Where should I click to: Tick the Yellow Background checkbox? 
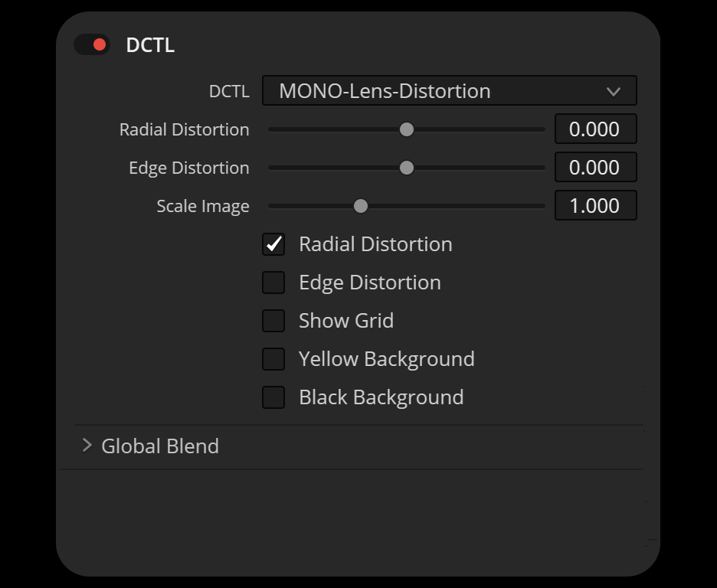pyautogui.click(x=273, y=359)
